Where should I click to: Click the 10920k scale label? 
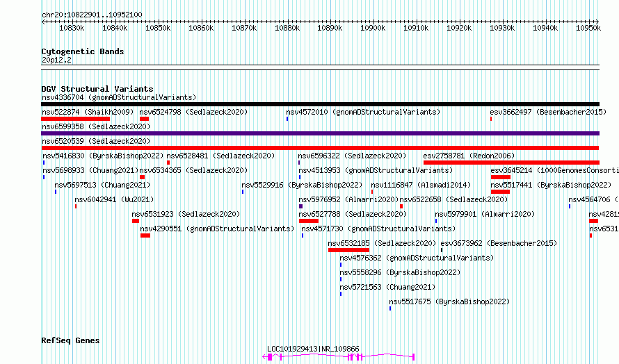[459, 28]
